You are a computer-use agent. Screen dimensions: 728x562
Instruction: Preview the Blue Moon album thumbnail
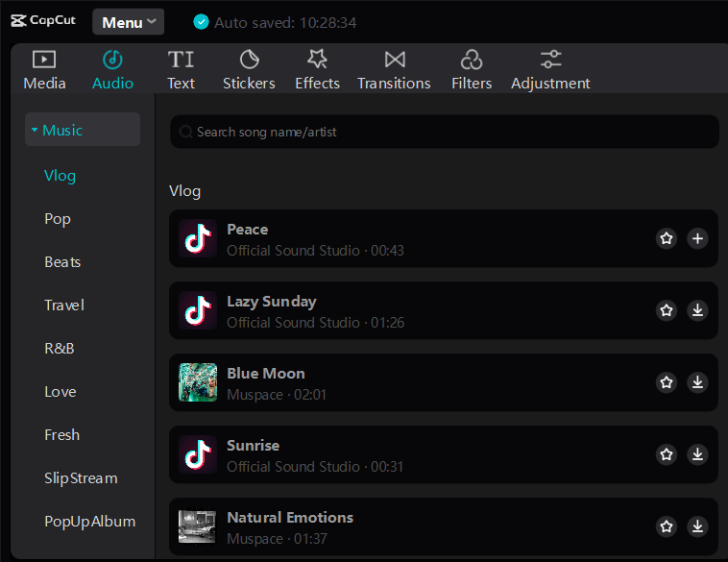point(198,382)
